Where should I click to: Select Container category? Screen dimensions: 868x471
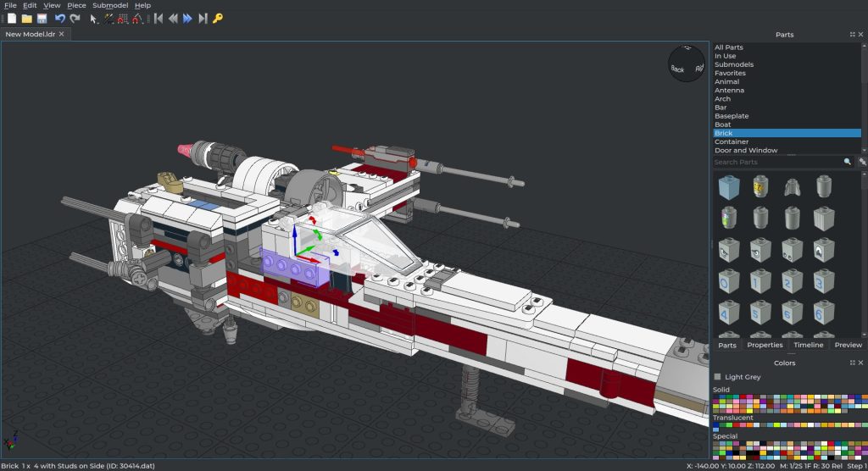pos(787,141)
